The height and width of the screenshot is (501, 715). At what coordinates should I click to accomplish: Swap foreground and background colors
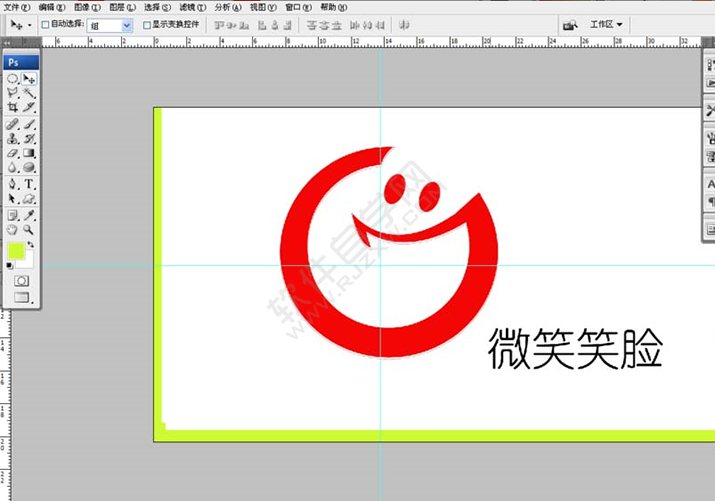[x=31, y=245]
